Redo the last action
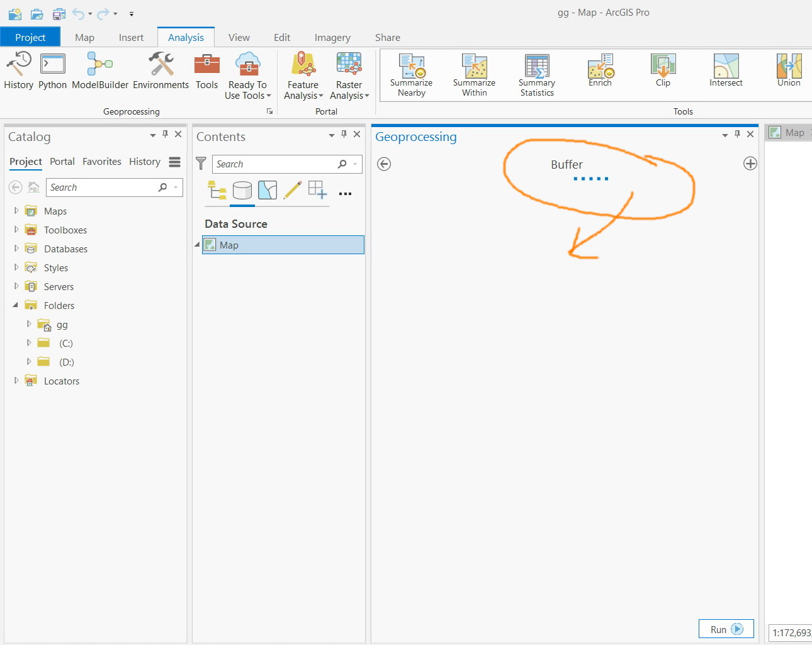Viewport: 812px width, 645px height. coord(104,13)
